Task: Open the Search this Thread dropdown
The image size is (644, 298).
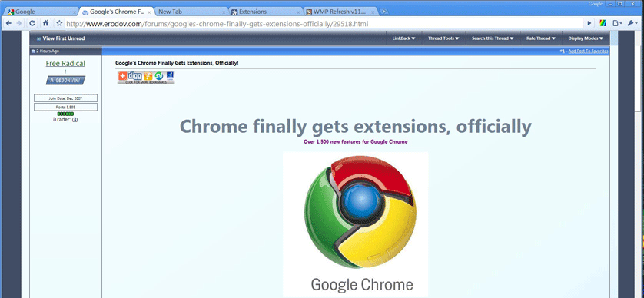Action: point(493,38)
